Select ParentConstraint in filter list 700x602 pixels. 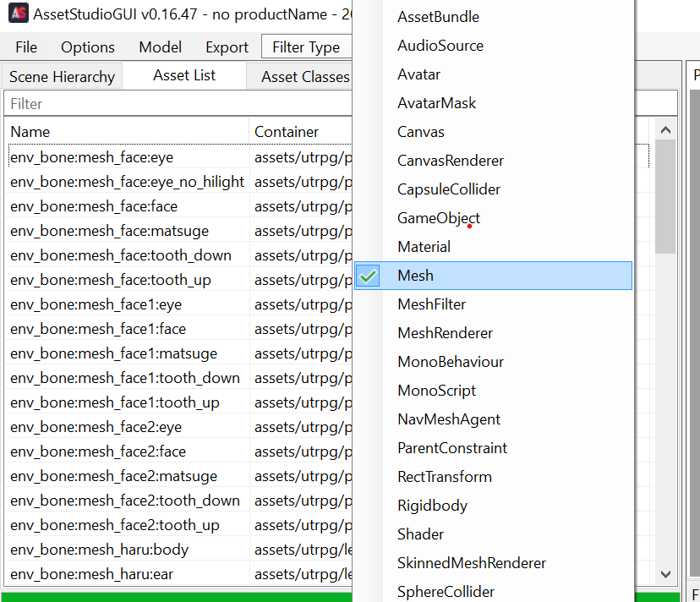point(493,448)
